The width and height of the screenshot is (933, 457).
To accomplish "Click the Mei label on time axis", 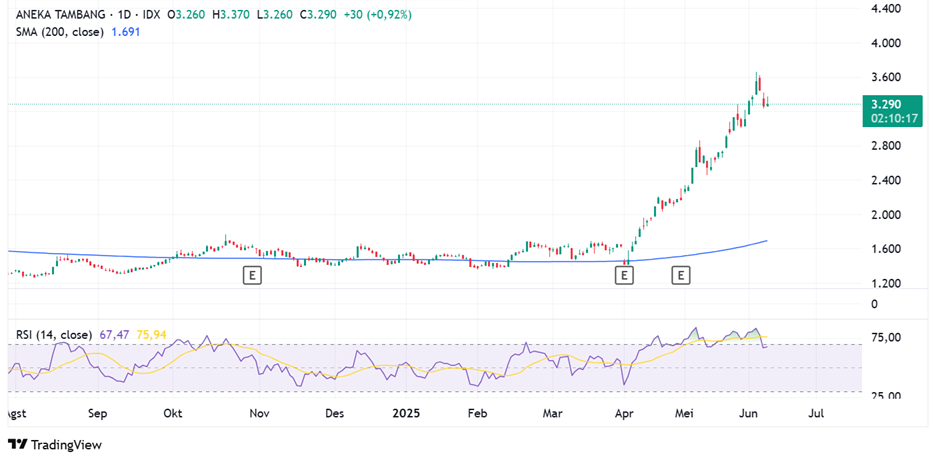I will pyautogui.click(x=685, y=414).
